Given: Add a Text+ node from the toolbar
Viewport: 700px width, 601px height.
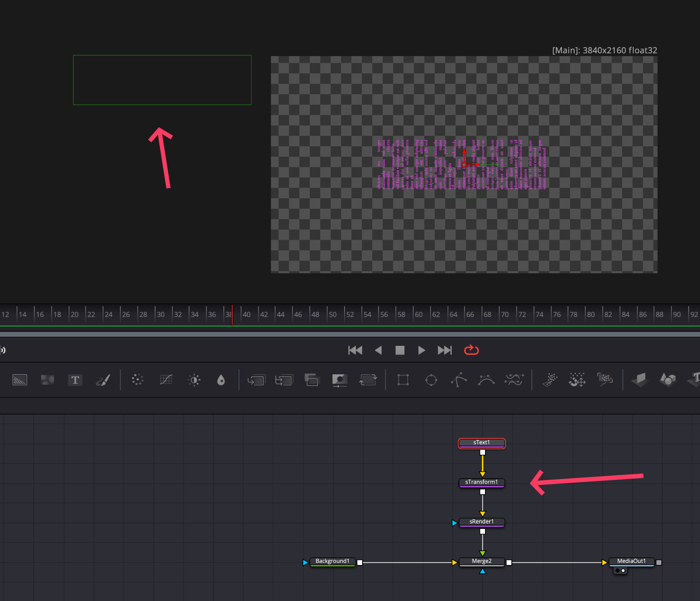Looking at the screenshot, I should click(75, 380).
